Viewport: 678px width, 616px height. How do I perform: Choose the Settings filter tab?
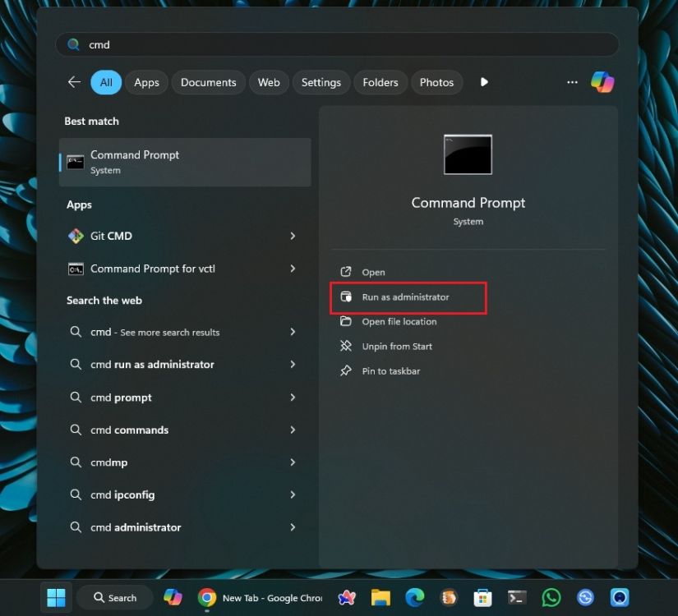(321, 82)
